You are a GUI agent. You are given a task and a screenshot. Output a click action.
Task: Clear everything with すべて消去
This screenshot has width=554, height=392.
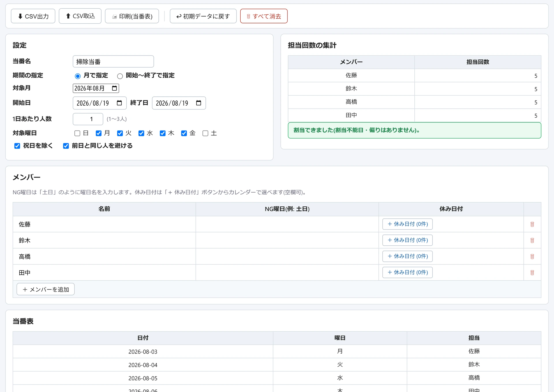click(x=264, y=16)
